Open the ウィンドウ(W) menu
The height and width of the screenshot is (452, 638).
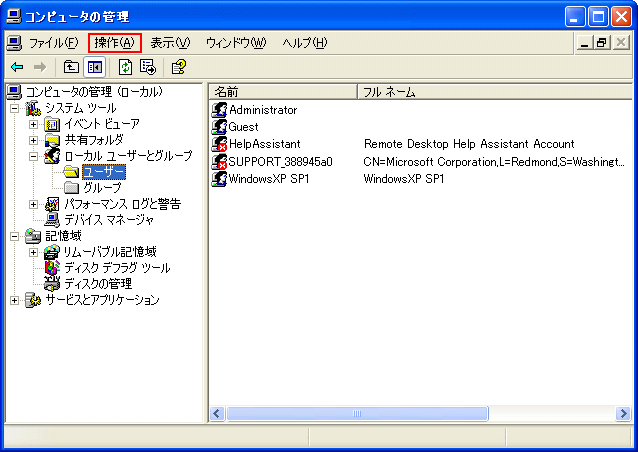pos(236,43)
